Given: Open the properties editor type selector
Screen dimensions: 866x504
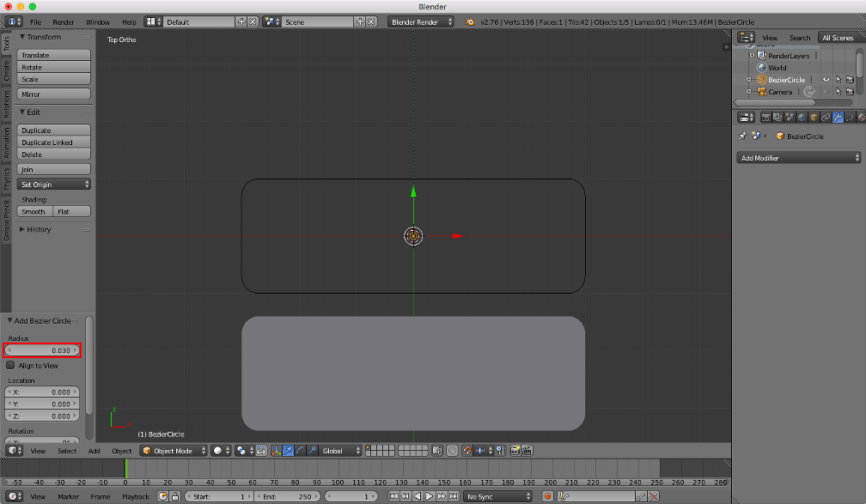Looking at the screenshot, I should [x=746, y=117].
